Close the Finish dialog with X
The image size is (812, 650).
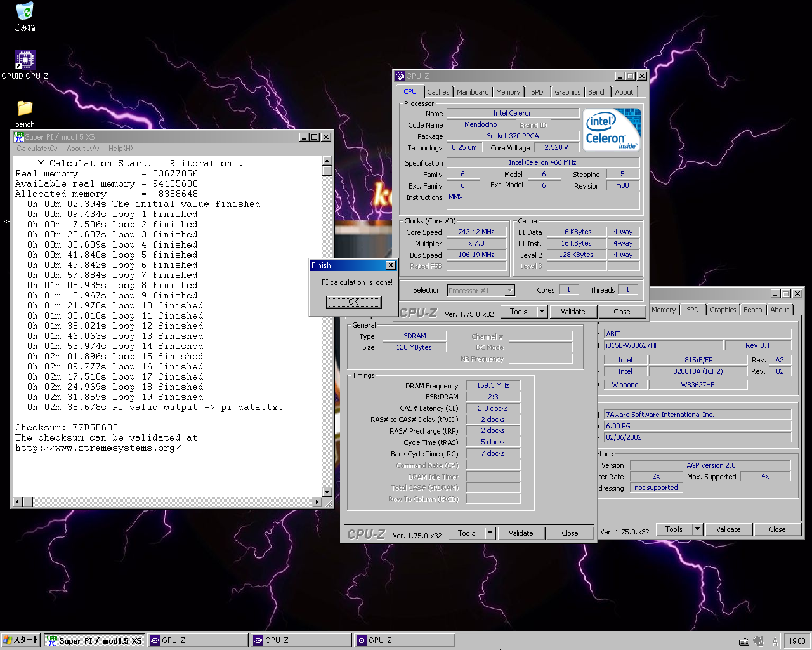point(390,265)
